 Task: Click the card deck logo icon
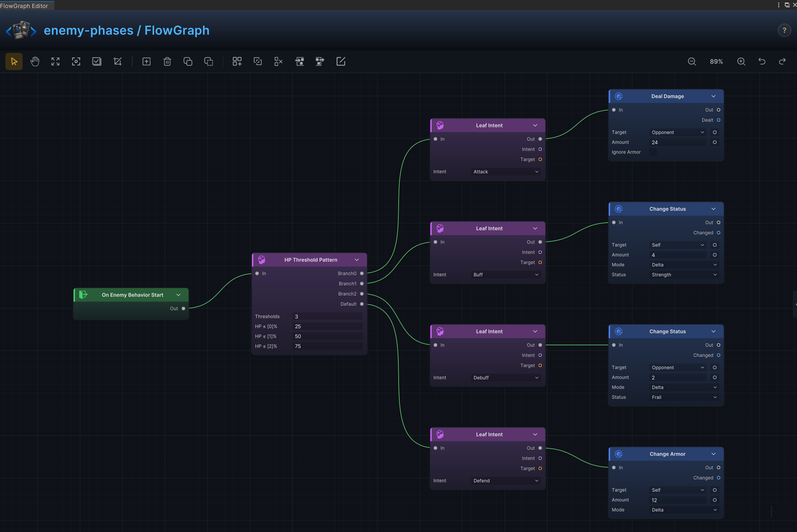point(21,31)
